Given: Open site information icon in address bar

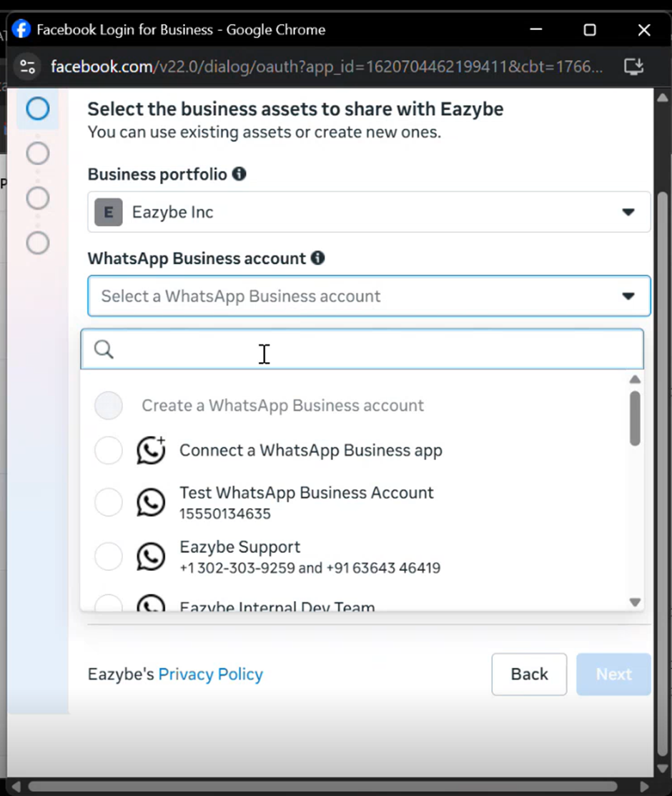Looking at the screenshot, I should pos(27,66).
